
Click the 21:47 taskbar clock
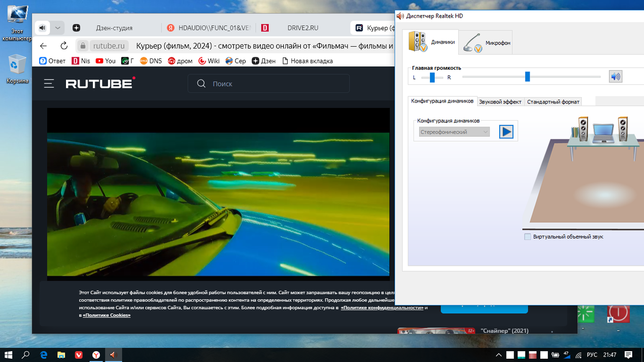[609, 355]
